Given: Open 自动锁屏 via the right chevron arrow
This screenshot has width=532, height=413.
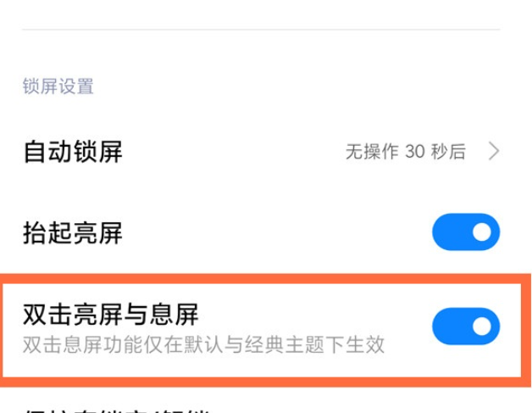Looking at the screenshot, I should point(495,152).
